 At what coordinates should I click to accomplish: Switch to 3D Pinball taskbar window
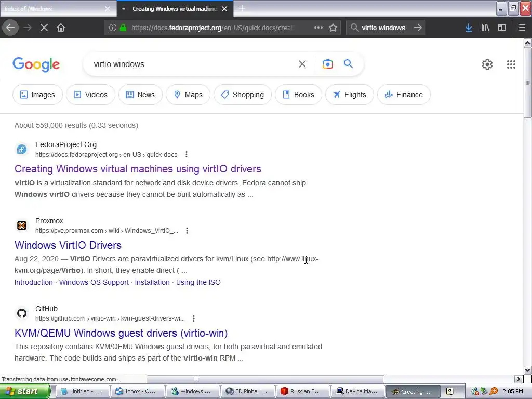click(248, 391)
